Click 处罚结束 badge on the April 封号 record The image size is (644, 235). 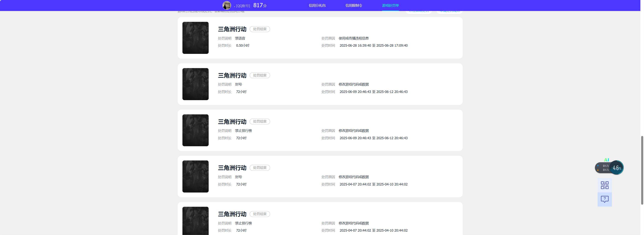click(260, 168)
